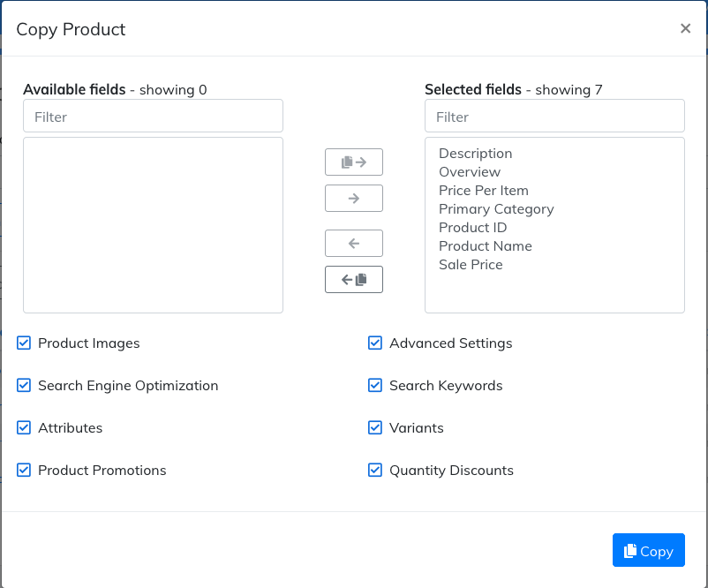
Task: Click the move selected field right arrow
Action: pos(354,199)
